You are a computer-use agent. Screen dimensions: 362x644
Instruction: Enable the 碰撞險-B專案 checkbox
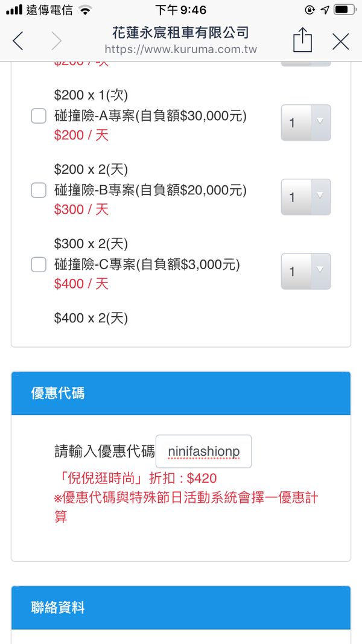pos(39,191)
